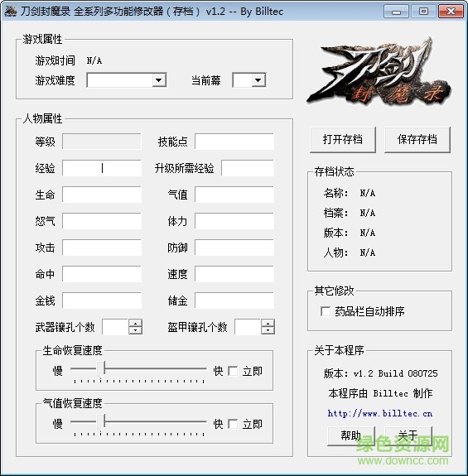
Task: Open the http://www.billtec.cn link
Action: [380, 413]
